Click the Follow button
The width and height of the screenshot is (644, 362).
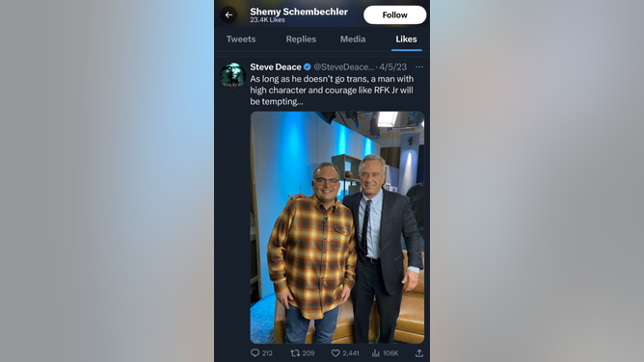click(x=394, y=14)
